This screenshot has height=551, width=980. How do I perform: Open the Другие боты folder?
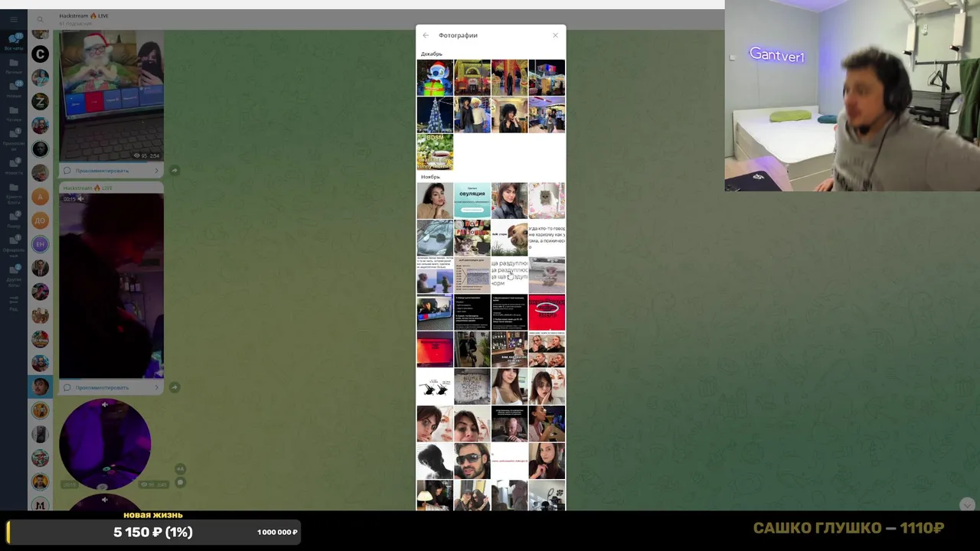(x=14, y=274)
